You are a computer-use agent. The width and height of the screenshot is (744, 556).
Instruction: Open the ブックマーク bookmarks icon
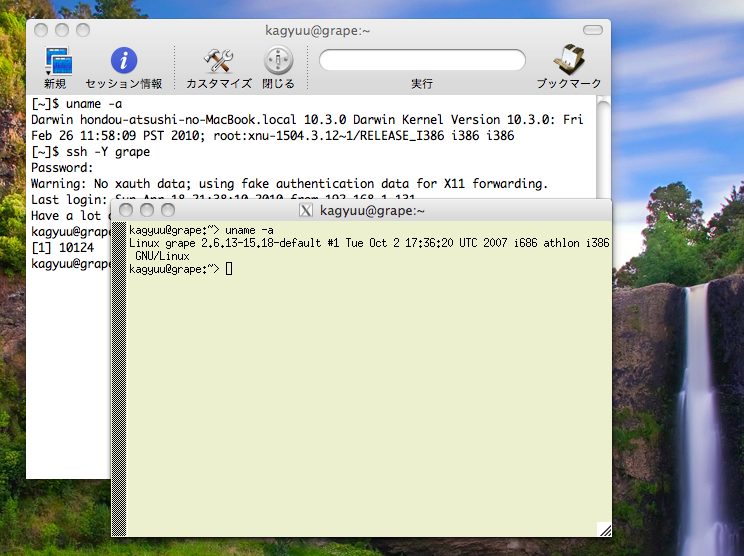click(568, 61)
